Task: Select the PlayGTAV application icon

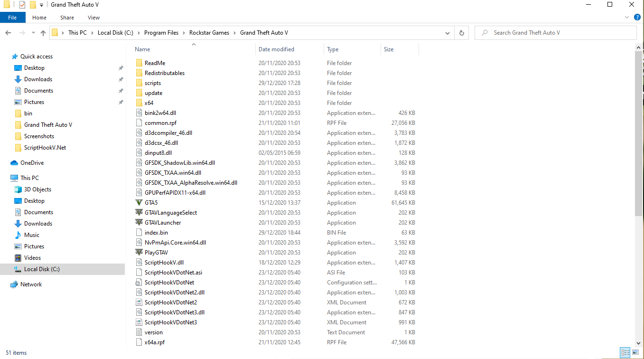Action: [139, 253]
